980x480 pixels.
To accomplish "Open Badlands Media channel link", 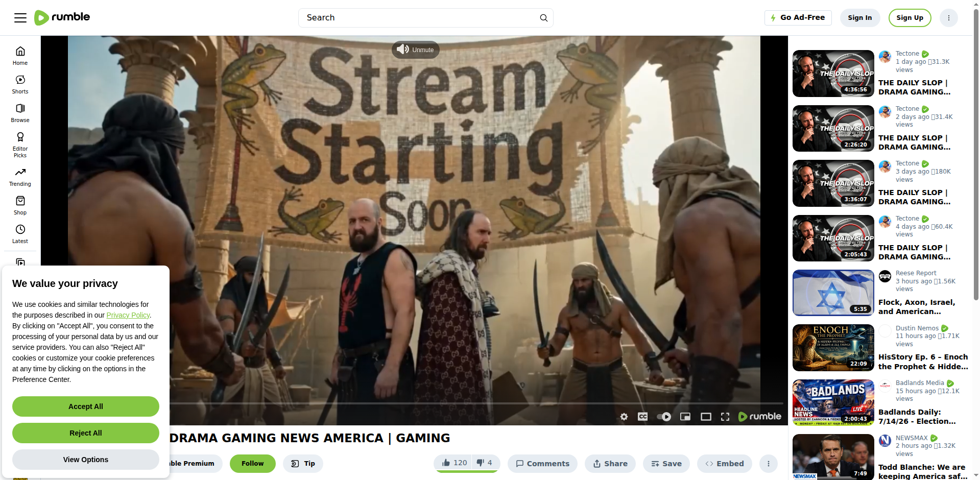I will 920,383.
